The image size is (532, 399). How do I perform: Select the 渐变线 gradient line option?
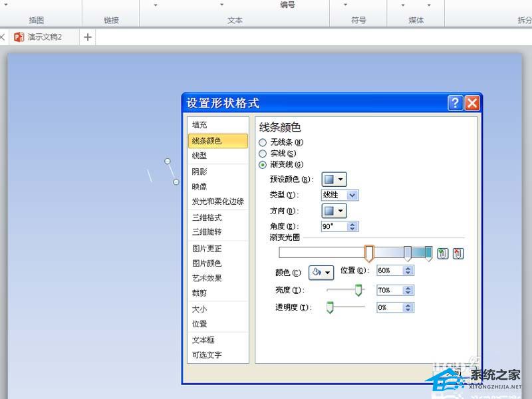pyautogui.click(x=263, y=165)
